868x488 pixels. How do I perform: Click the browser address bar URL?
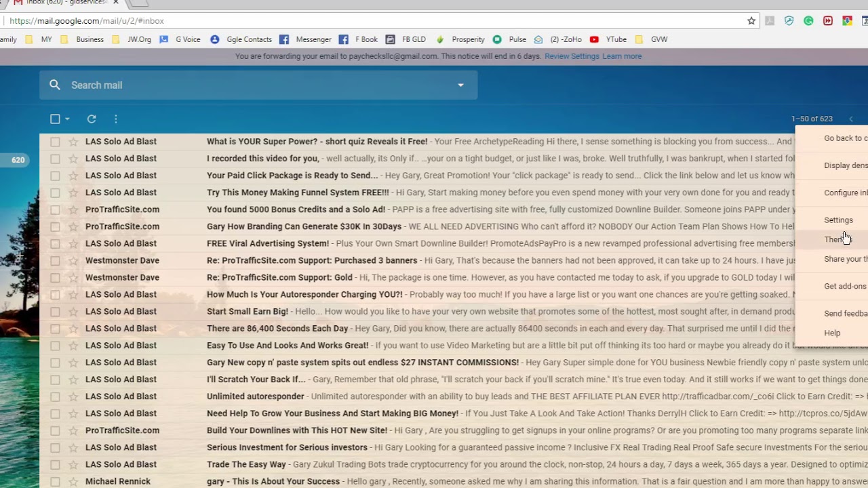pos(87,21)
